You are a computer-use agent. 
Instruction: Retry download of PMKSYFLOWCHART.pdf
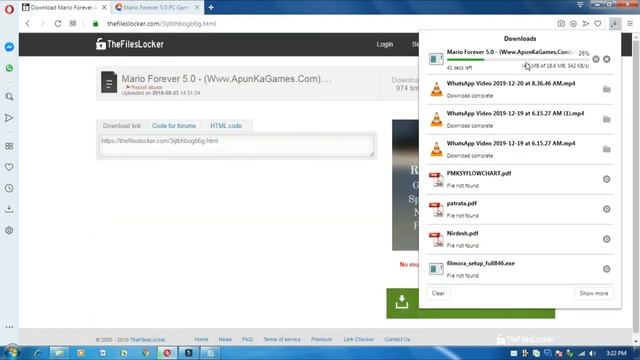tap(607, 179)
